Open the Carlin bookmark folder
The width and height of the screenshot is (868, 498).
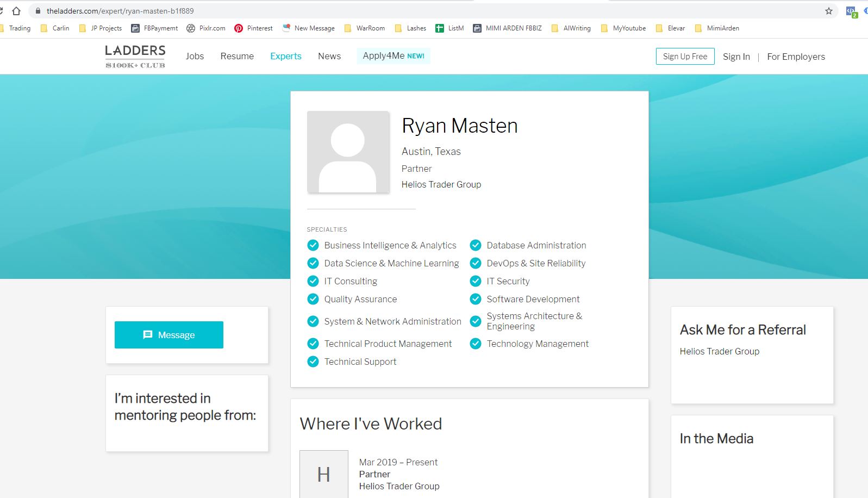[x=55, y=28]
